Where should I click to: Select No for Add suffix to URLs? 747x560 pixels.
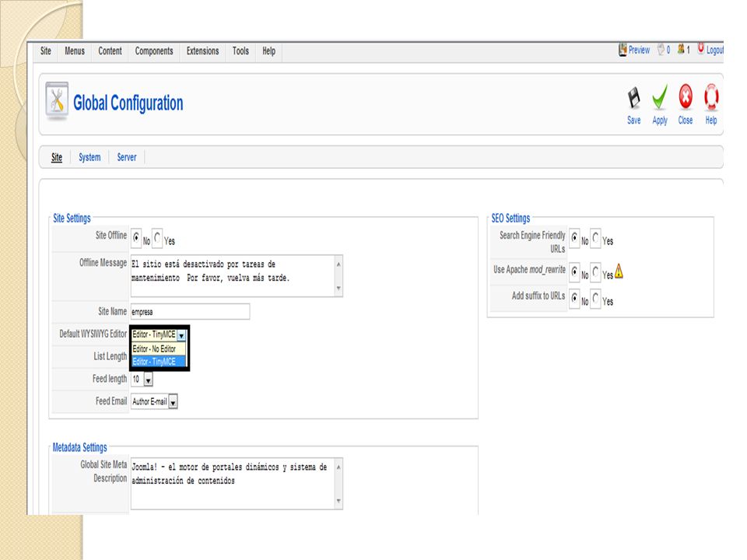coord(574,298)
